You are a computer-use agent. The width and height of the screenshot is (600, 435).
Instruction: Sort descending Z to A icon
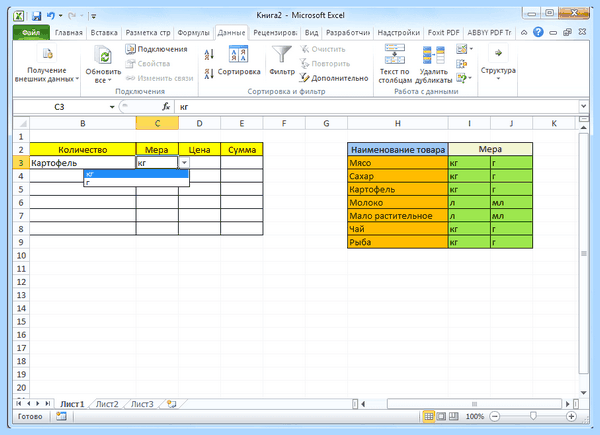pyautogui.click(x=209, y=73)
